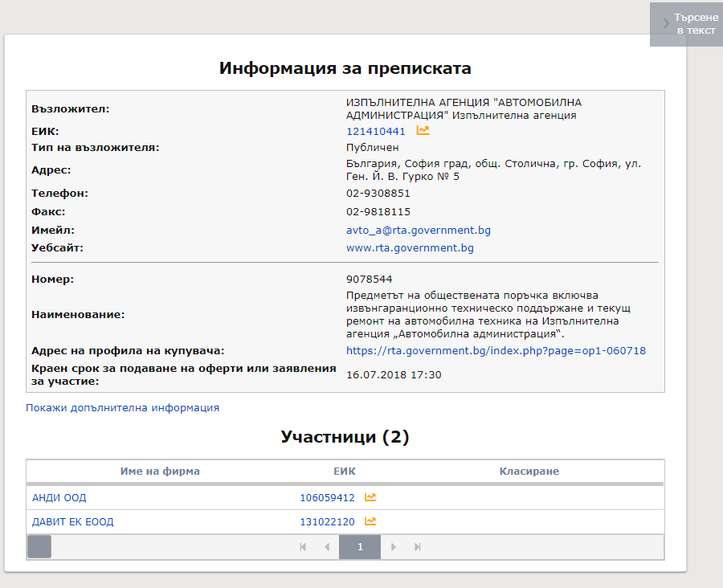The image size is (723, 588).
Task: Select page 1 in the pager
Action: coord(360,547)
